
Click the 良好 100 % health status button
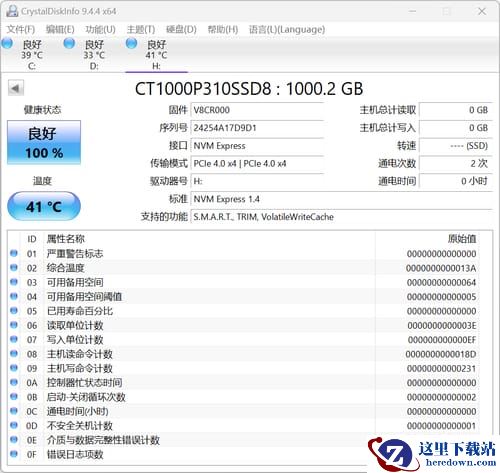(x=44, y=142)
